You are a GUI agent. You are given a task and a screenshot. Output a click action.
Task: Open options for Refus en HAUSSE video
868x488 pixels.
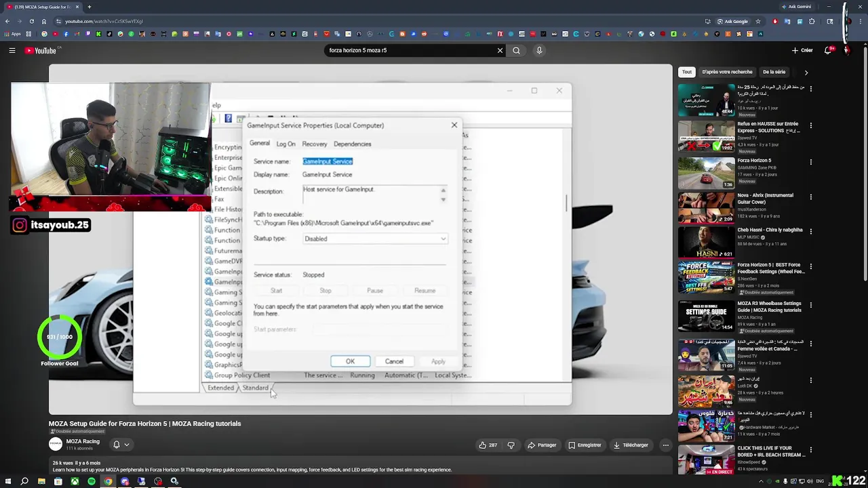point(810,125)
